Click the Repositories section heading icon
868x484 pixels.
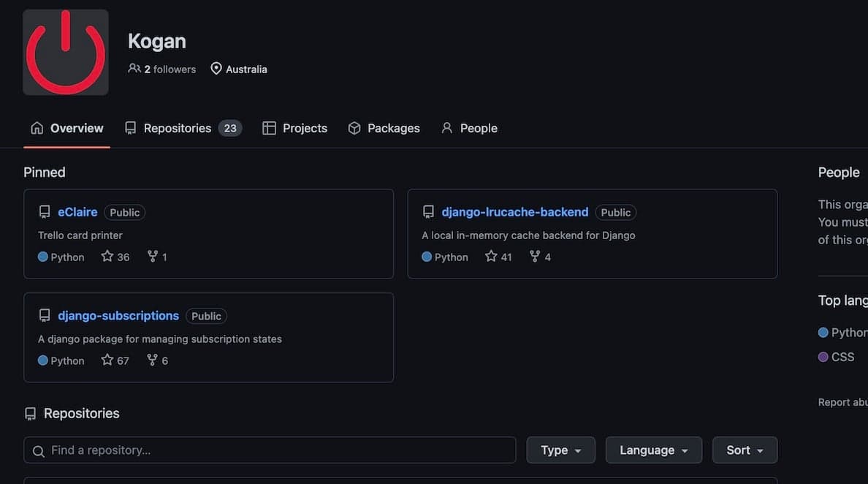tap(31, 414)
